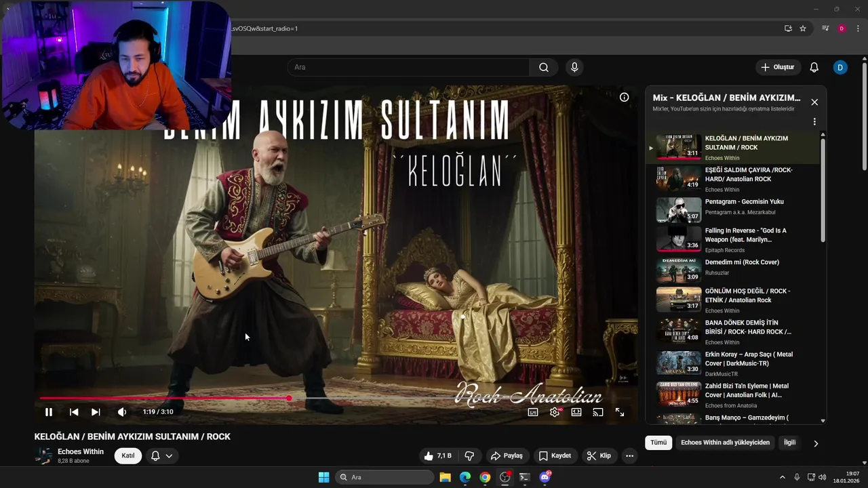
Task: Open more actions three-dot menu
Action: (630, 456)
